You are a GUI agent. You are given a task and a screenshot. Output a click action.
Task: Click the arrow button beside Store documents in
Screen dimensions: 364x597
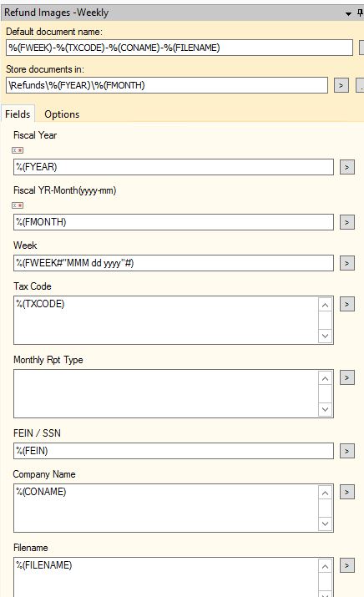[341, 86]
